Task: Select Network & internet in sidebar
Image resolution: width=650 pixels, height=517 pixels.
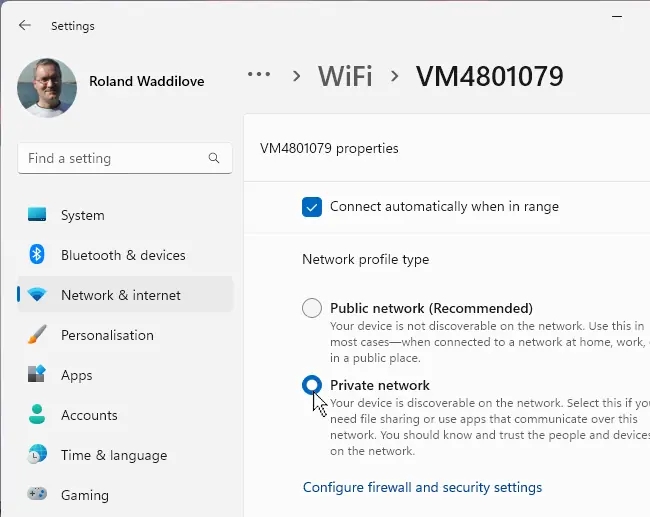Action: click(125, 295)
